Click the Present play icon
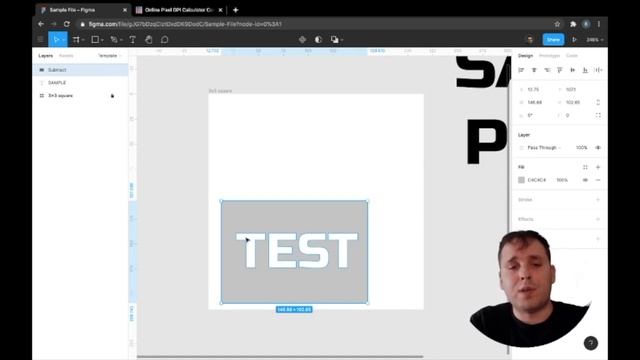640x360 pixels. pos(574,40)
